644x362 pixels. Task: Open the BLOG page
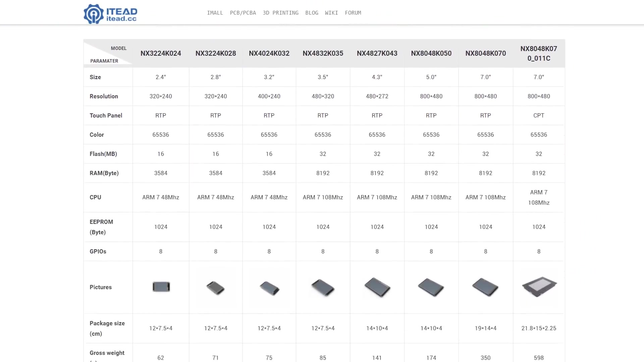pos(312,12)
